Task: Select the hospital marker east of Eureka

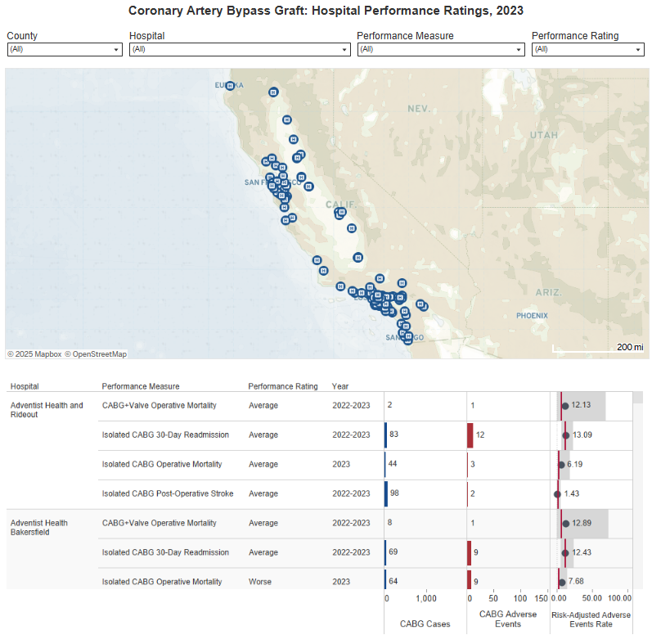Action: (x=274, y=92)
